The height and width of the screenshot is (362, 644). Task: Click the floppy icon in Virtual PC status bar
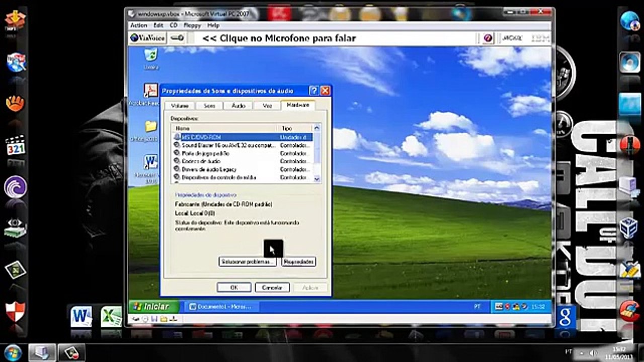[x=154, y=319]
